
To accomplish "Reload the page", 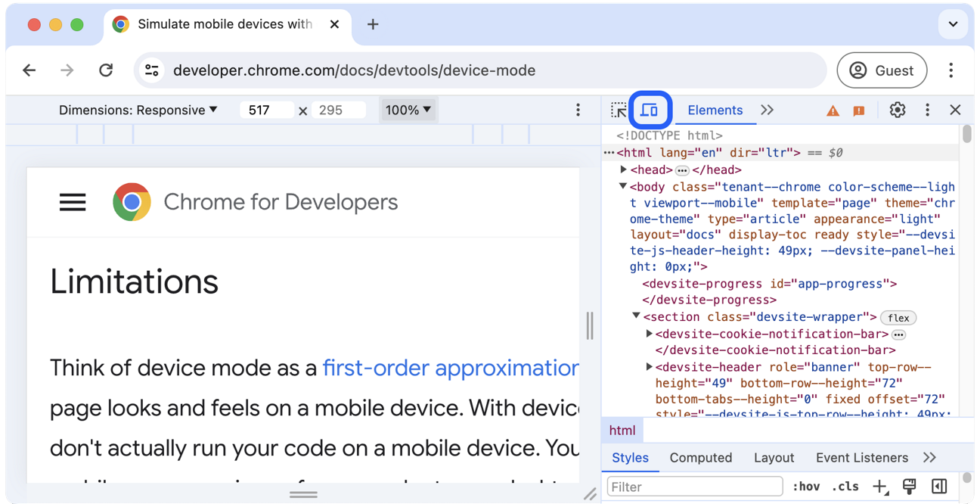I will [106, 70].
